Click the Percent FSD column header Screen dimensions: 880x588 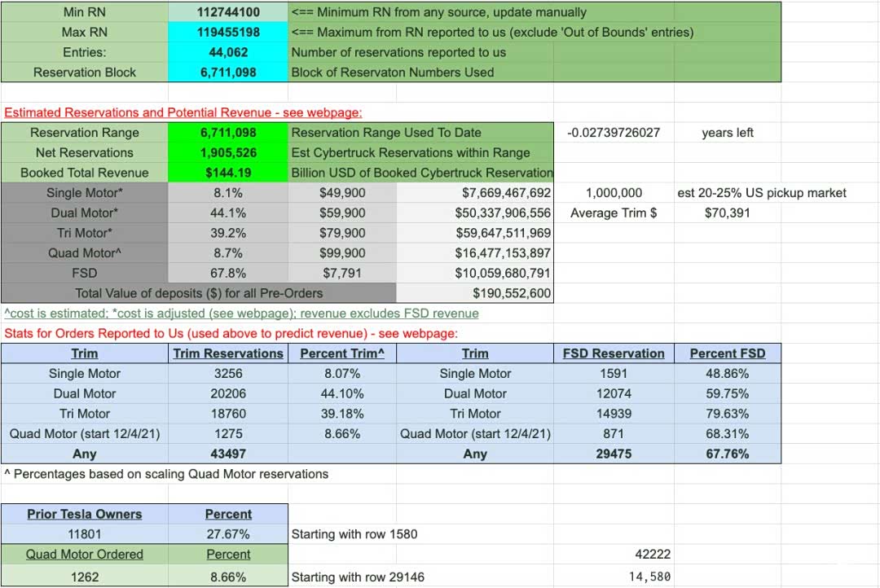click(728, 353)
